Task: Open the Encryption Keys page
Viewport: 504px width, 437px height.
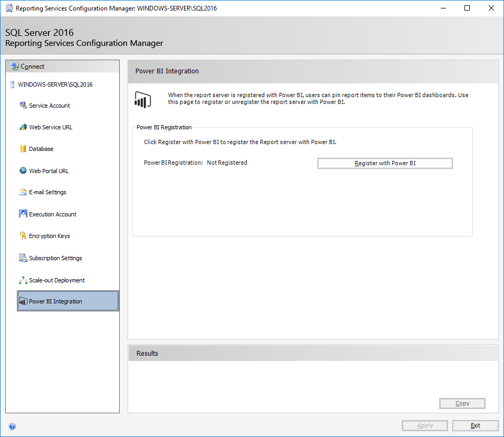Action: click(x=49, y=236)
